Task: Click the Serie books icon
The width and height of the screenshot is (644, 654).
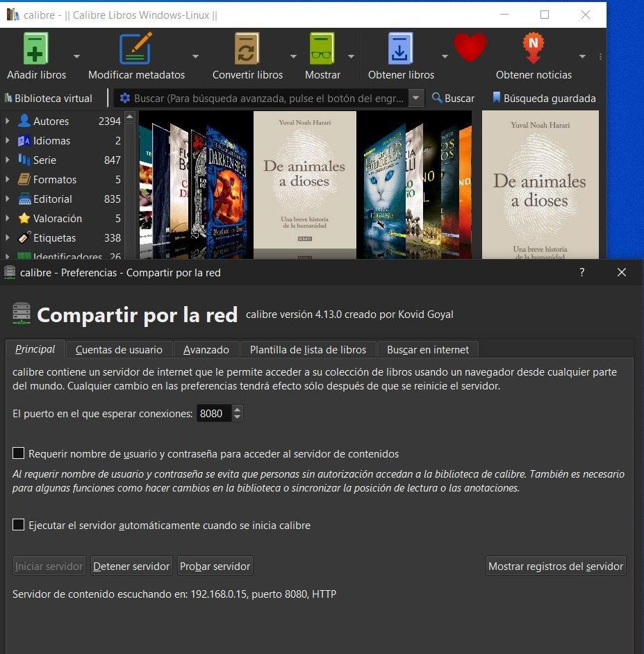Action: [x=24, y=160]
